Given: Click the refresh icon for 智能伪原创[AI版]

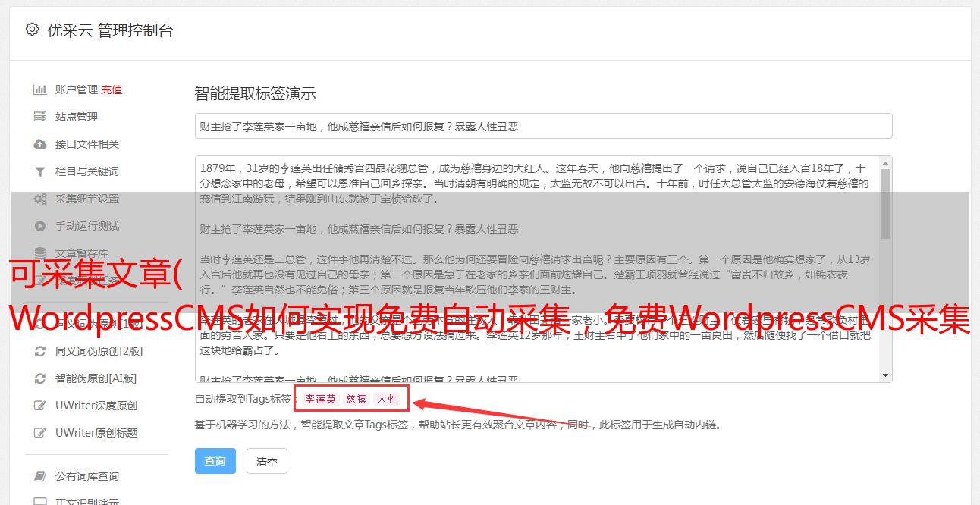Looking at the screenshot, I should click(x=40, y=378).
